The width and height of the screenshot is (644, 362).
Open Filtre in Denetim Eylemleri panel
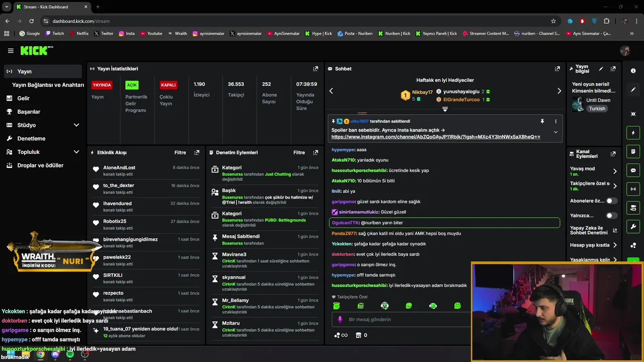(299, 152)
